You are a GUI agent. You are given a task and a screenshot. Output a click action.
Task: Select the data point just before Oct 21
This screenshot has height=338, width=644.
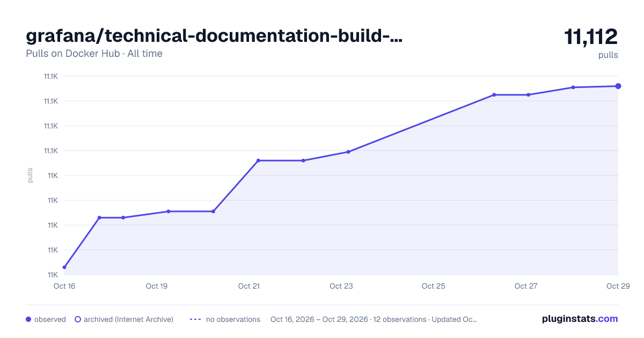click(x=213, y=211)
